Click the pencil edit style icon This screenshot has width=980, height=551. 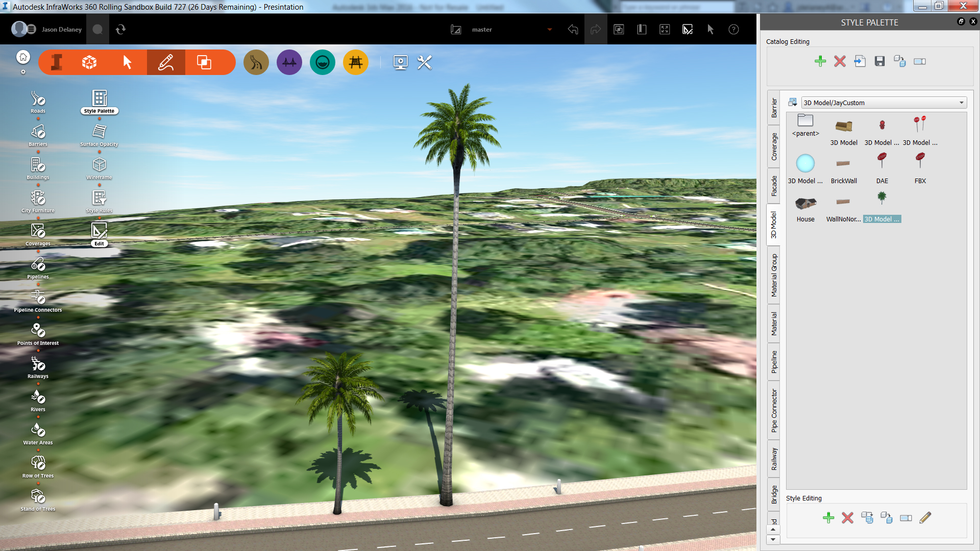[x=925, y=518]
